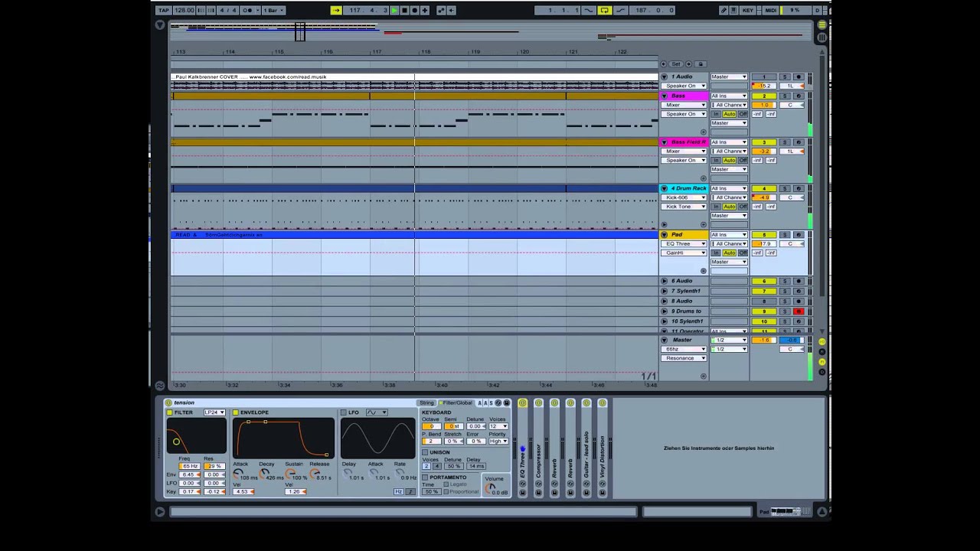Open Bass track All Ins input dropdown
This screenshot has height=551, width=980.
click(x=729, y=96)
